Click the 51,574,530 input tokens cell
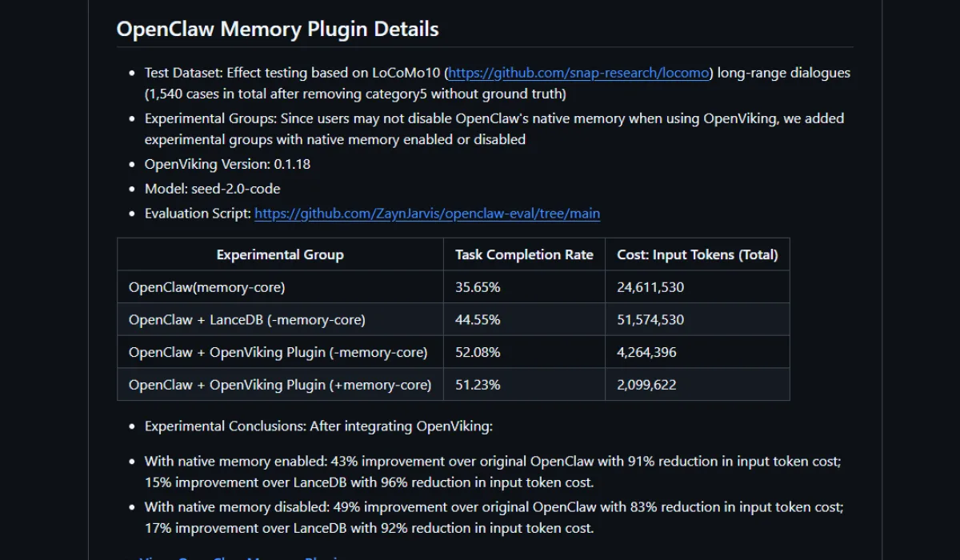 (x=650, y=320)
